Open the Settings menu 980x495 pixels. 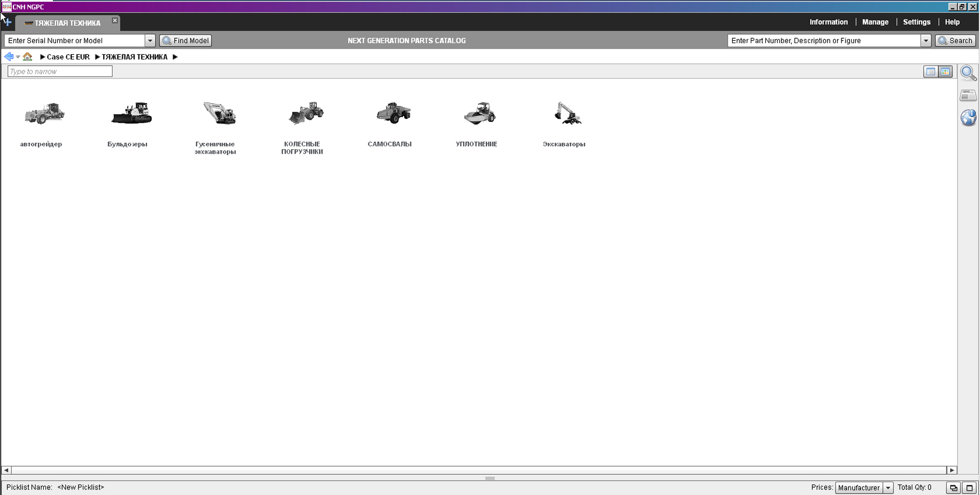(x=916, y=22)
